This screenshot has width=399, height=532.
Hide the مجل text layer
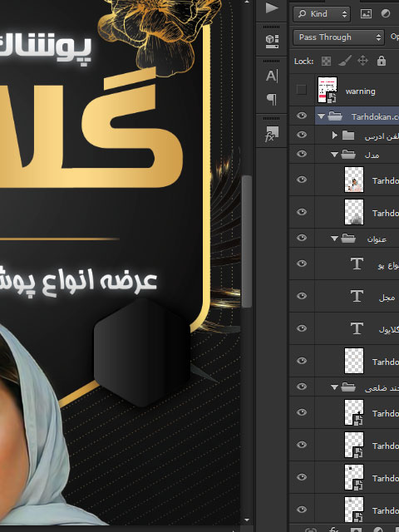(x=301, y=296)
